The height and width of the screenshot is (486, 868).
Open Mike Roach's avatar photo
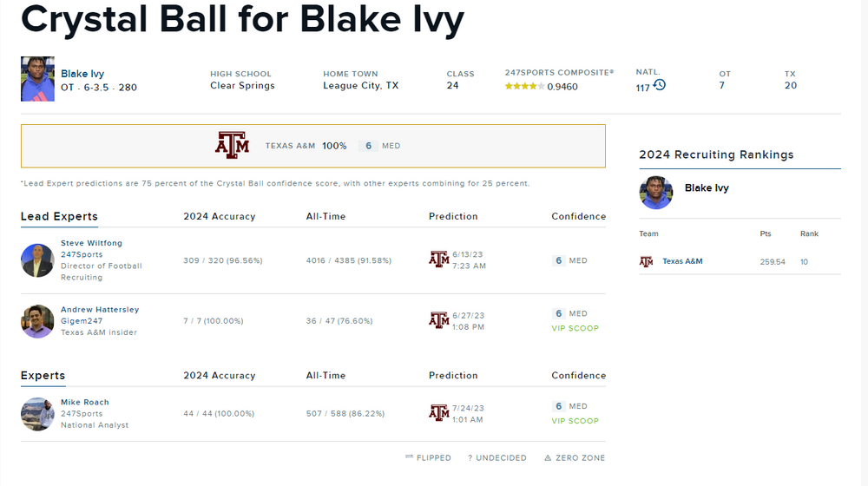pos(37,414)
